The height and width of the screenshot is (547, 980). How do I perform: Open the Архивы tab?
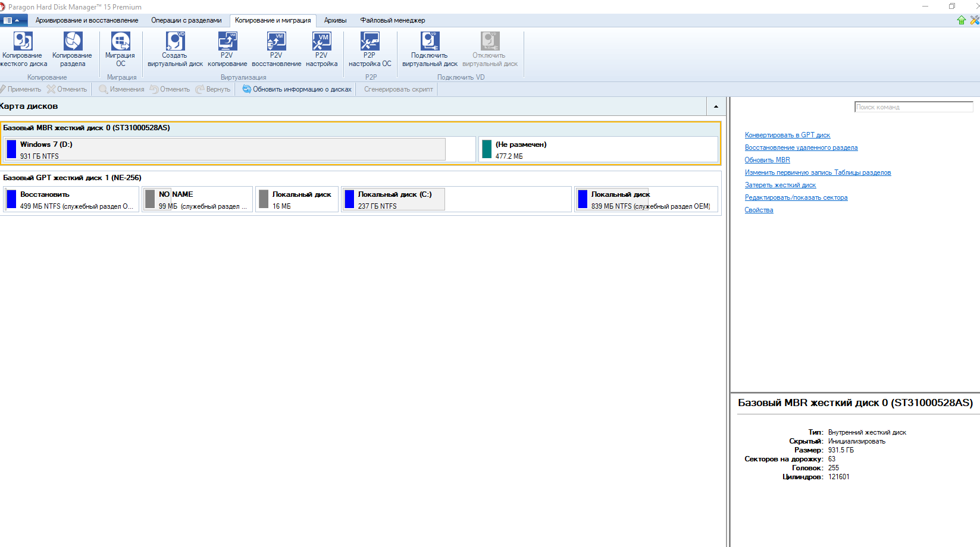click(x=336, y=20)
